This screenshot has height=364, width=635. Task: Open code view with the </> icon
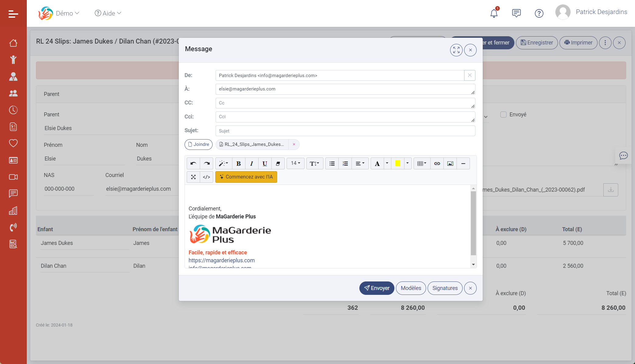pos(206,177)
